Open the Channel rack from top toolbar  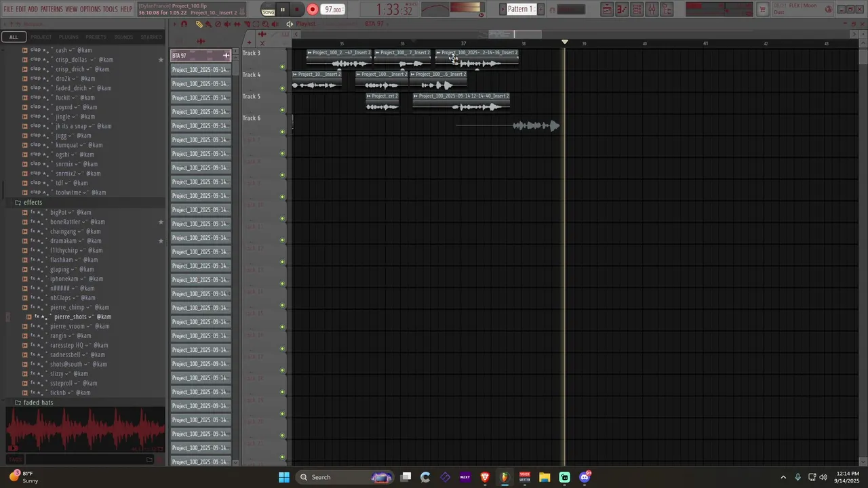tap(637, 9)
